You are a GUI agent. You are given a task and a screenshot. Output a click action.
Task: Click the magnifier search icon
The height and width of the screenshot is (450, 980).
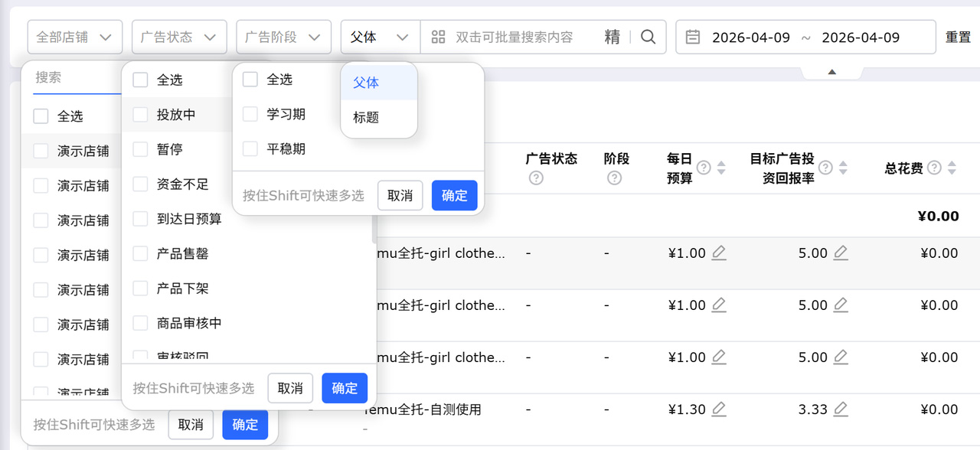[648, 37]
